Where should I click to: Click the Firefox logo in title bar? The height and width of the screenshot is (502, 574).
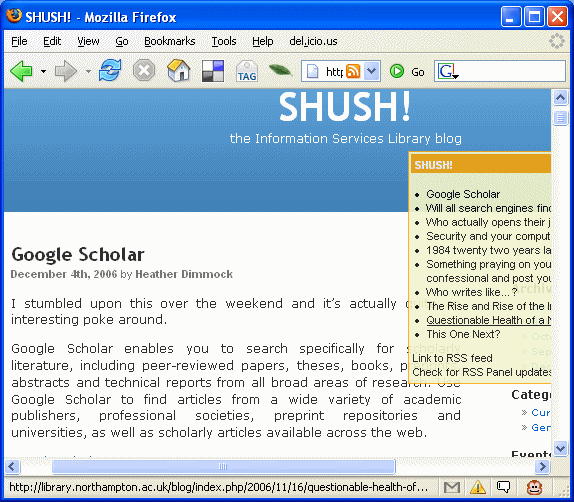coord(14,16)
